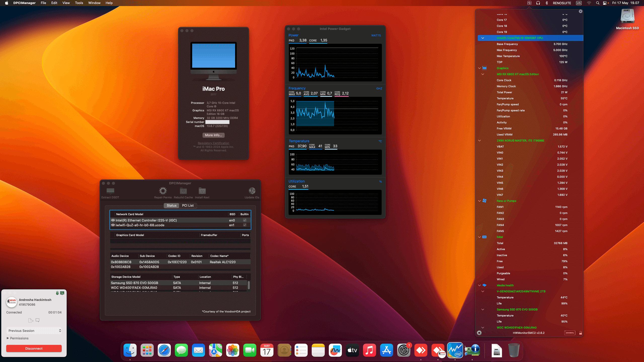Click the eye toggle next to iwlwifi entry
This screenshot has height=362, width=644.
(x=113, y=225)
